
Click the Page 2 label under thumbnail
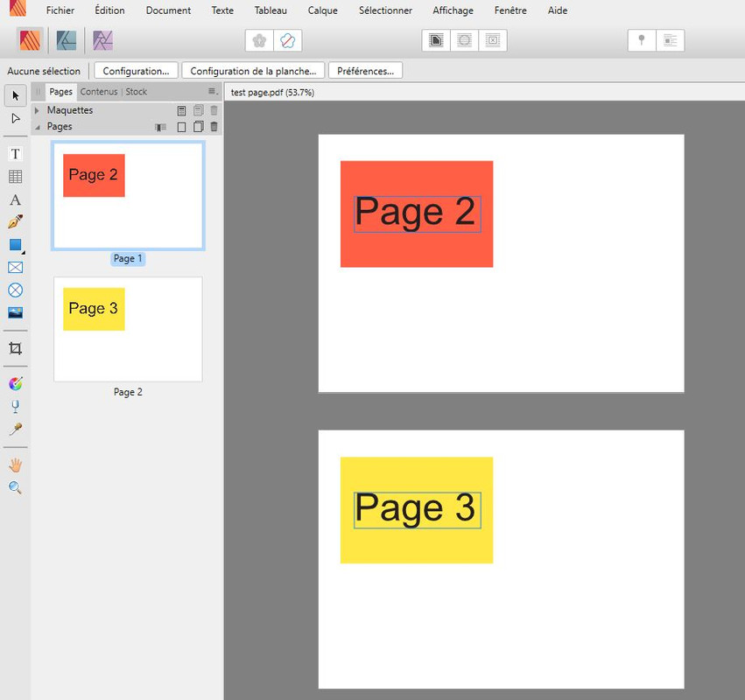click(x=128, y=392)
